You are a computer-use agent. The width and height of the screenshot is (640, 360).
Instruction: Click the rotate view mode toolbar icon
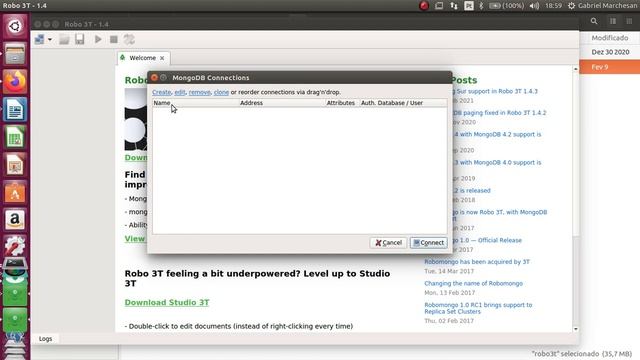point(129,39)
